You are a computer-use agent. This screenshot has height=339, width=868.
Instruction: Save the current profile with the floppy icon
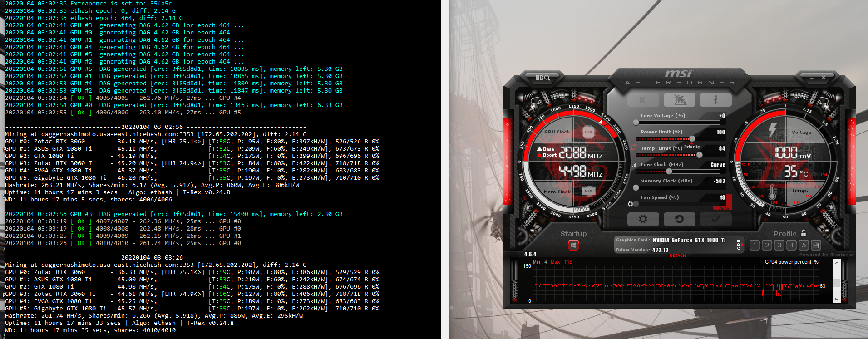(x=816, y=245)
